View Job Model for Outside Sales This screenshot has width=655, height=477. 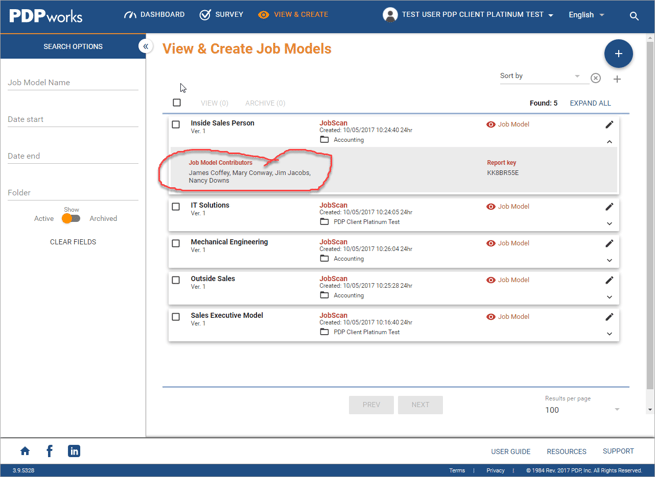[508, 280]
